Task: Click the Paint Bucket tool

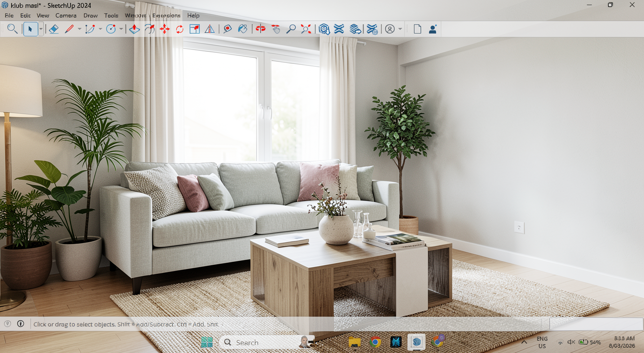Action: click(243, 29)
